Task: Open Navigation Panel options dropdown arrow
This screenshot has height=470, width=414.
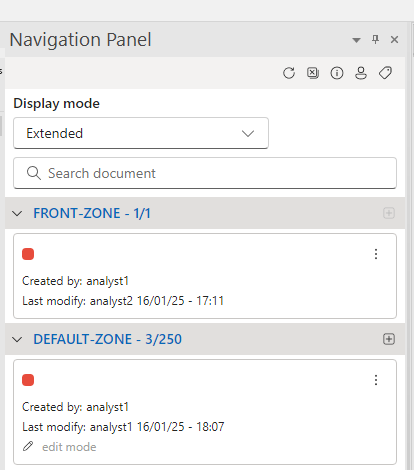Action: (356, 40)
